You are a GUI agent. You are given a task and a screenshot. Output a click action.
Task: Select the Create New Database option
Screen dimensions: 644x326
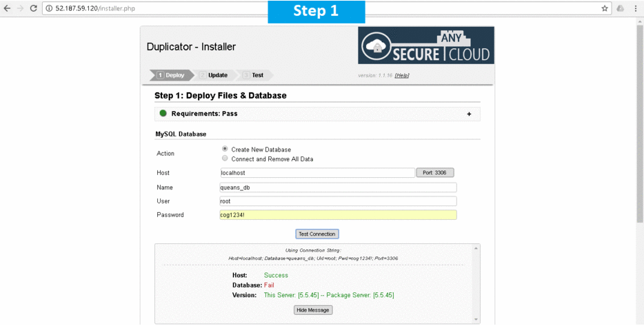[x=225, y=149]
